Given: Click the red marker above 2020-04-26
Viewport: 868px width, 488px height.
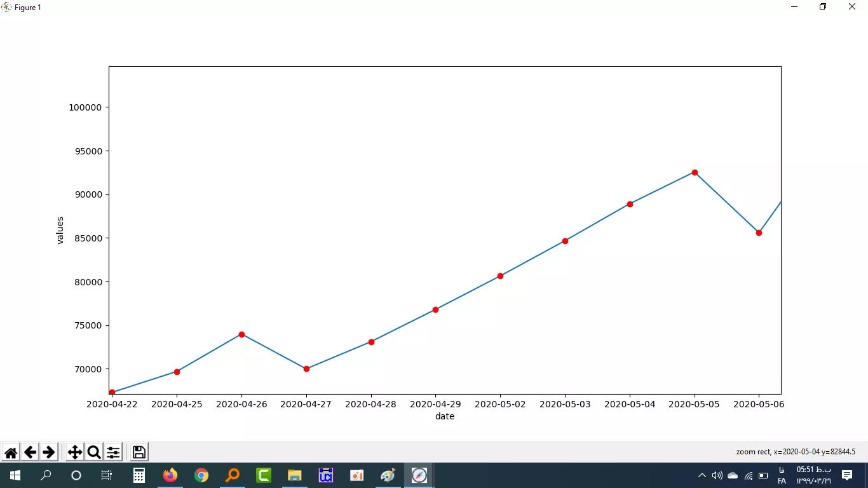Looking at the screenshot, I should tap(241, 334).
